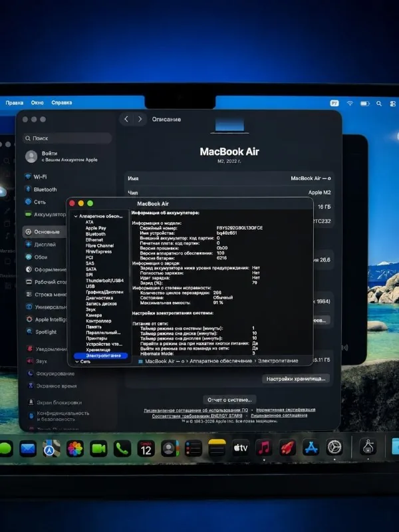Open the Photos app in Dock

point(75,449)
